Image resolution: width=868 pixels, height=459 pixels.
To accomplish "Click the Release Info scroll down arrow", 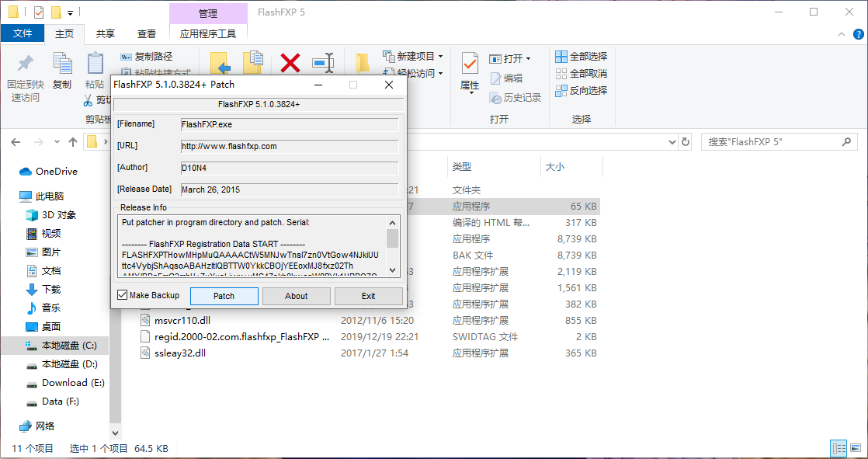I will [x=393, y=269].
